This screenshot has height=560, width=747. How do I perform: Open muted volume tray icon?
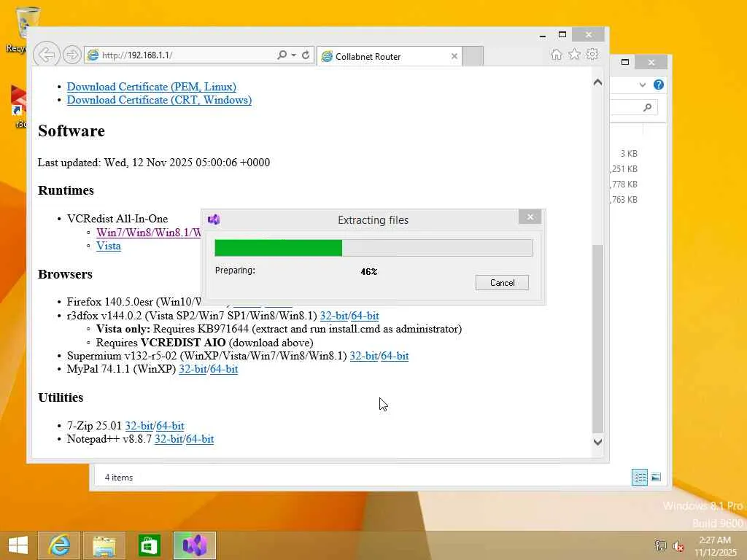[x=678, y=545]
